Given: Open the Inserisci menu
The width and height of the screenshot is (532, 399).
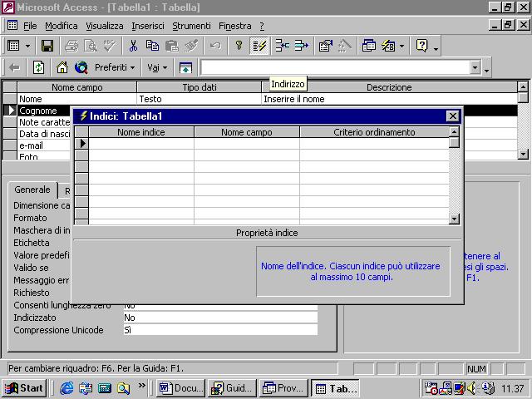Looking at the screenshot, I should tap(148, 26).
